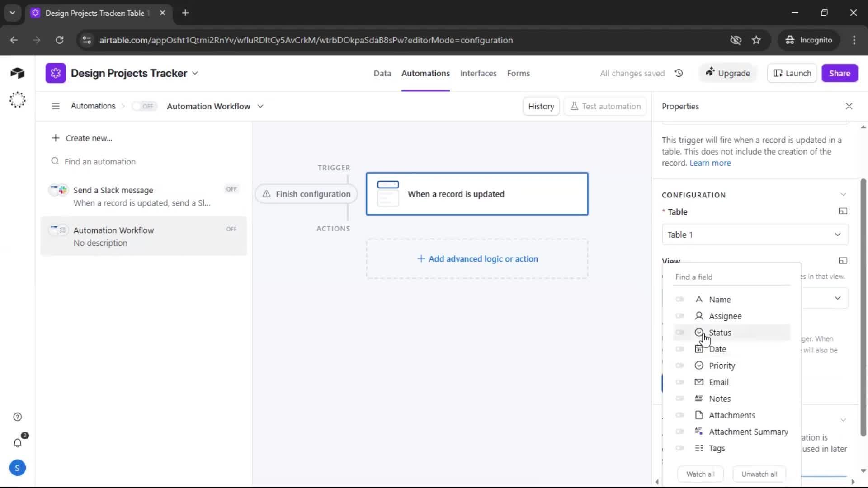Image resolution: width=868 pixels, height=488 pixels.
Task: Open the automation History button
Action: click(541, 106)
